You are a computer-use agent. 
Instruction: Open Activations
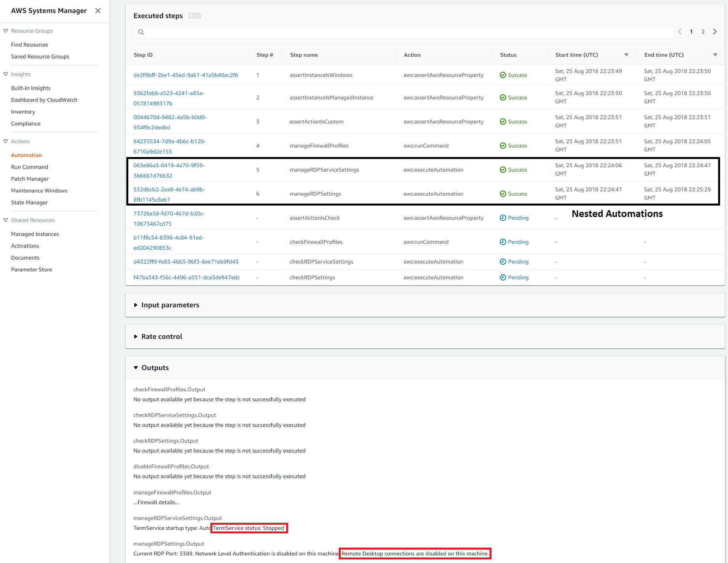(x=25, y=246)
